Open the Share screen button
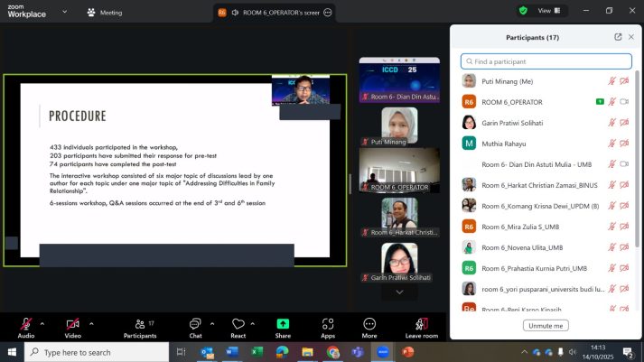 [283, 324]
